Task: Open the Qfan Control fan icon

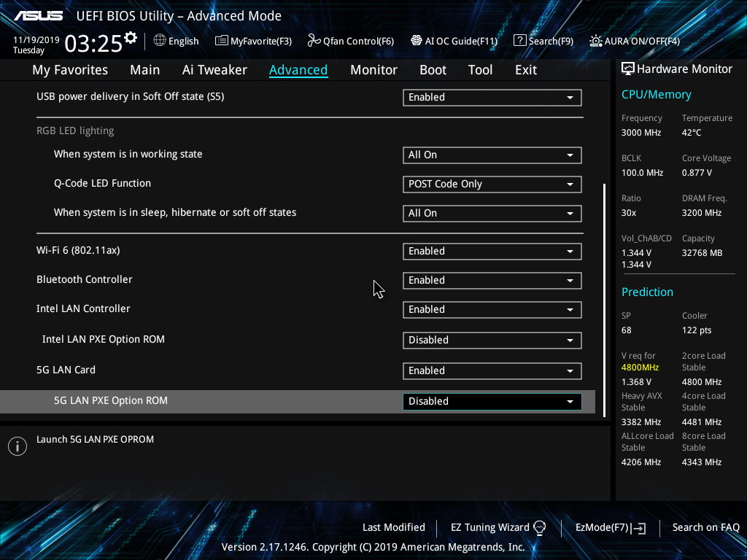Action: click(x=314, y=41)
